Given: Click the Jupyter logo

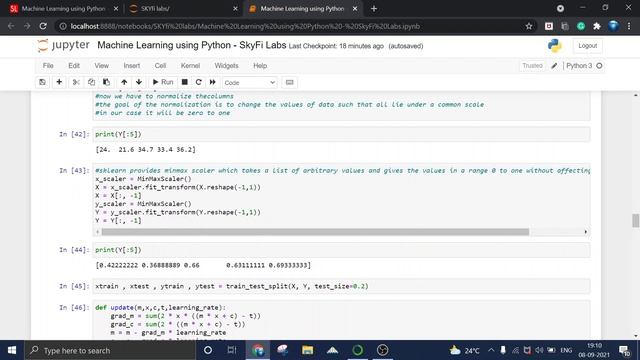Looking at the screenshot, I should [x=63, y=45].
